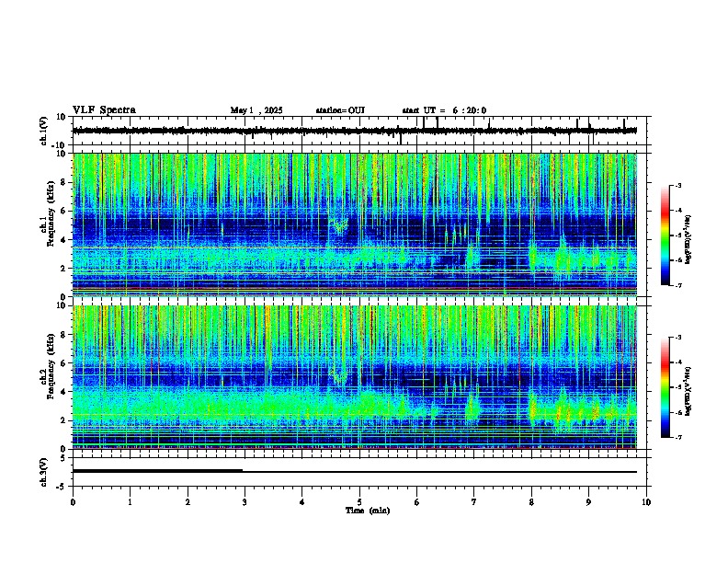Click the ch.1 waveform trace panel
Image resolution: width=728 pixels, height=563 pixels.
pos(359,131)
